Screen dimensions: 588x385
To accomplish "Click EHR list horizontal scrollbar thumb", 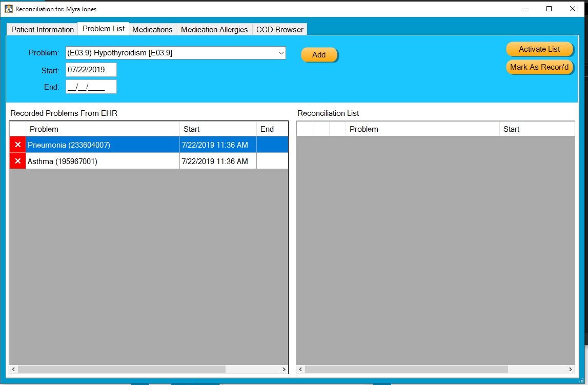I will (121, 369).
